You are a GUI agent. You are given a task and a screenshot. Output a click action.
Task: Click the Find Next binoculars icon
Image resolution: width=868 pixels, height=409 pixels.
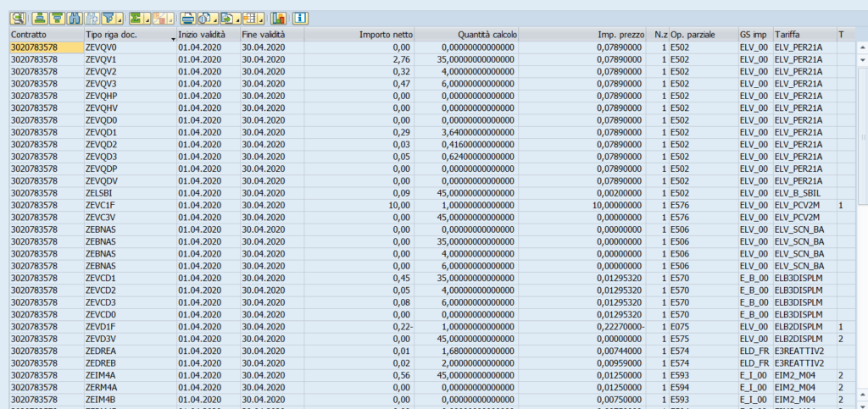pos(92,19)
